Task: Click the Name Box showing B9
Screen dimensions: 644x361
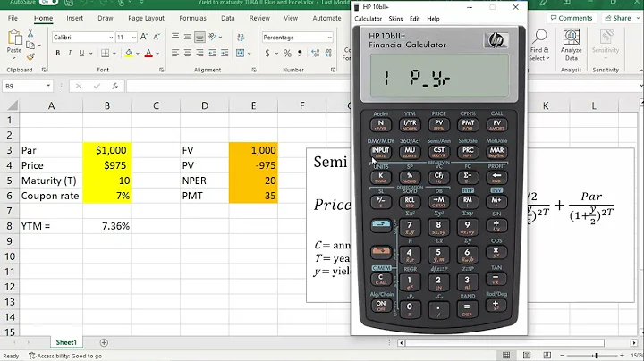Action: pyautogui.click(x=23, y=86)
